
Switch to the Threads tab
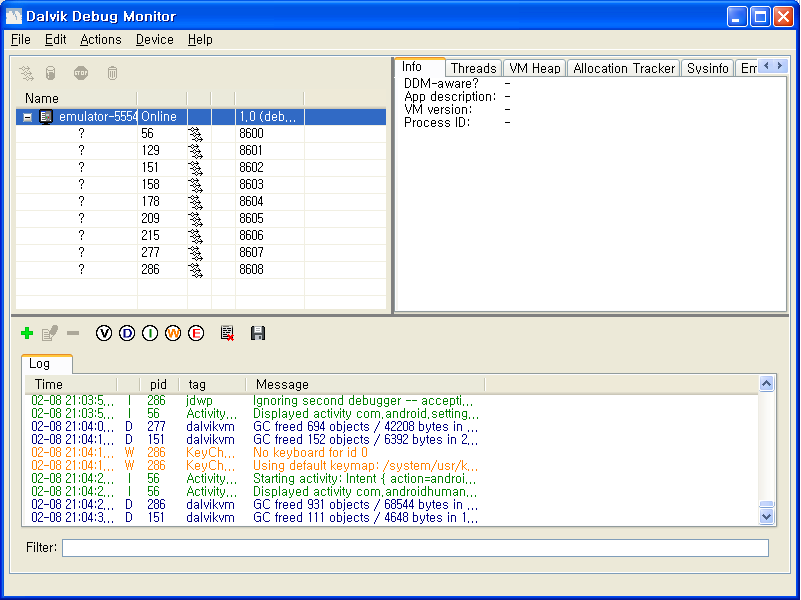[474, 68]
